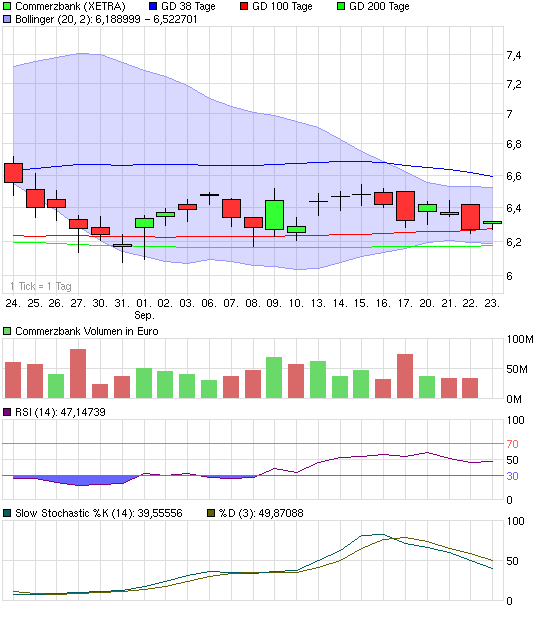Select the Commerzbank (XETRA) legend label

70,6
